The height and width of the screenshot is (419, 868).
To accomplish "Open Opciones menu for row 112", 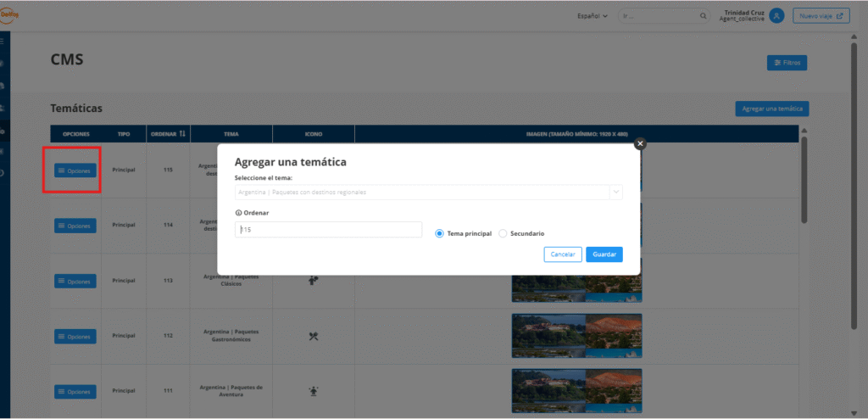I will (75, 336).
